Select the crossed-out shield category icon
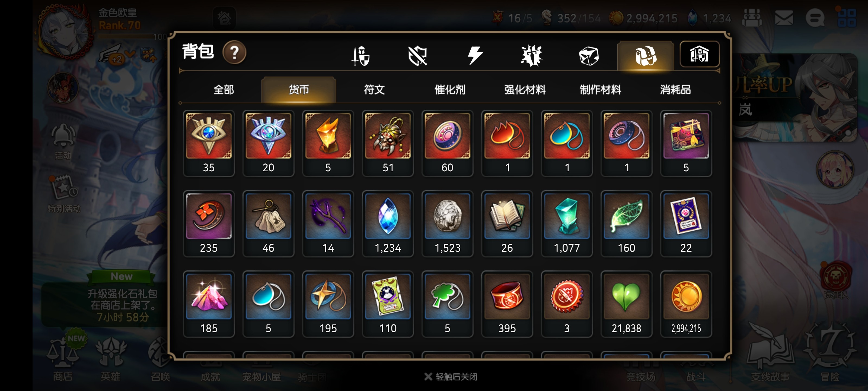Viewport: 868px width, 391px height. [417, 56]
